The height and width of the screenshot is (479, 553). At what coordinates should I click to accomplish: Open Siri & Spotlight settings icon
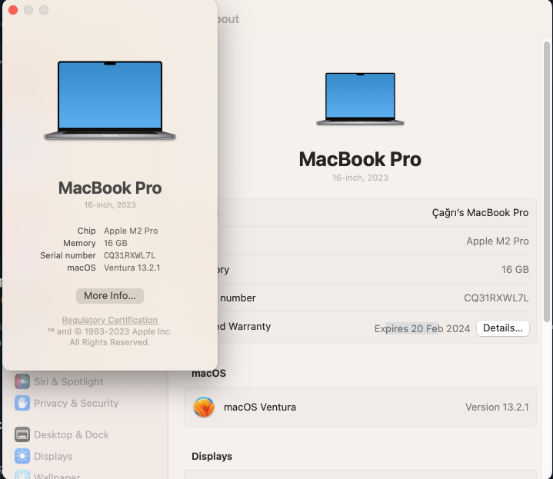coord(22,381)
